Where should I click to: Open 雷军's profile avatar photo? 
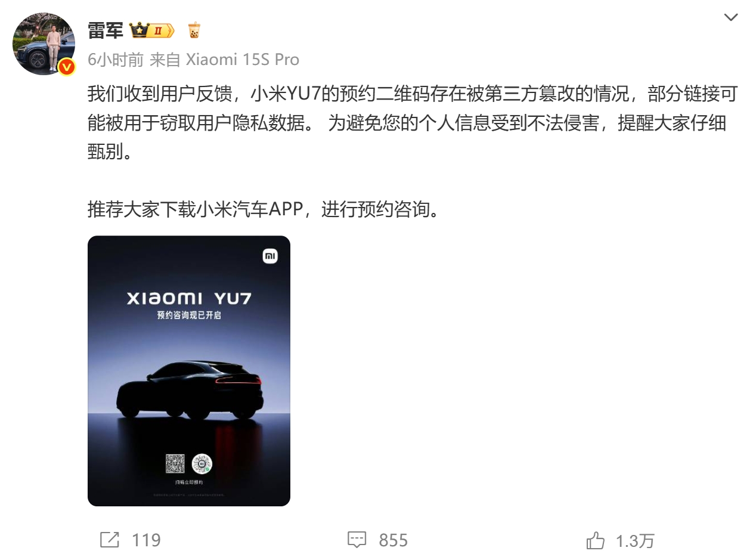(44, 44)
